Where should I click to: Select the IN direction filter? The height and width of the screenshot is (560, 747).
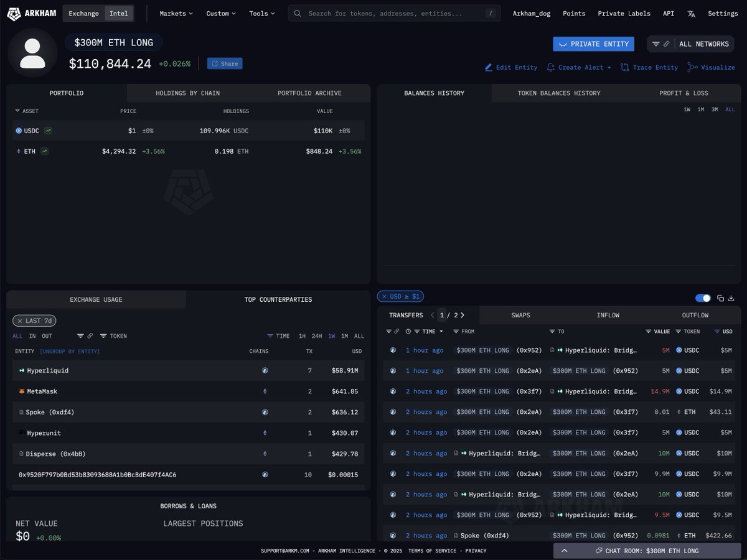[x=32, y=336]
